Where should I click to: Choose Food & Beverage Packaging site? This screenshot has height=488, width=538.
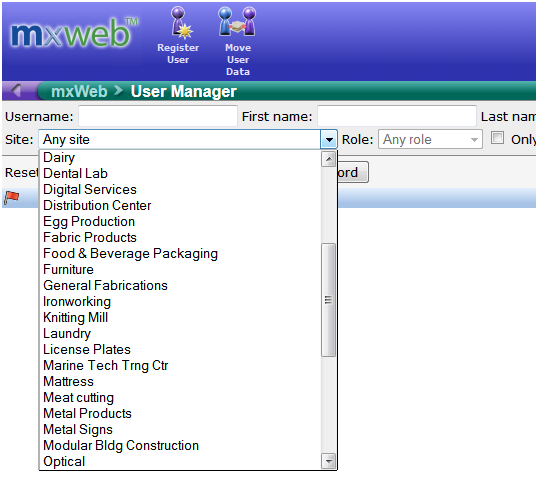coord(130,254)
